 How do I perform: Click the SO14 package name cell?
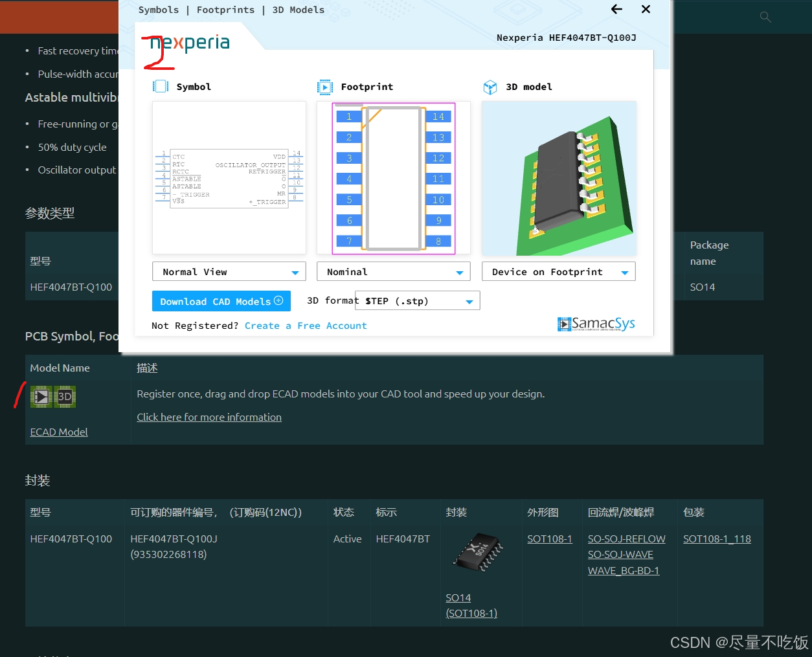[x=703, y=287]
